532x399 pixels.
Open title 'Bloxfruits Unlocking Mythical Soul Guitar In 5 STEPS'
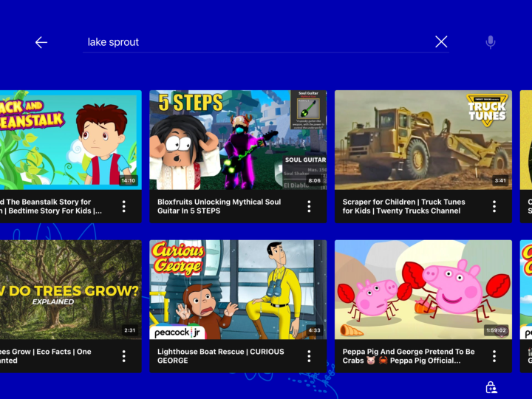click(x=219, y=206)
